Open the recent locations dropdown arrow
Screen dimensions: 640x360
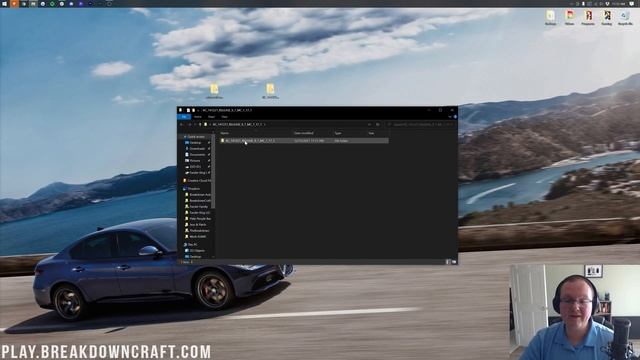(x=195, y=124)
